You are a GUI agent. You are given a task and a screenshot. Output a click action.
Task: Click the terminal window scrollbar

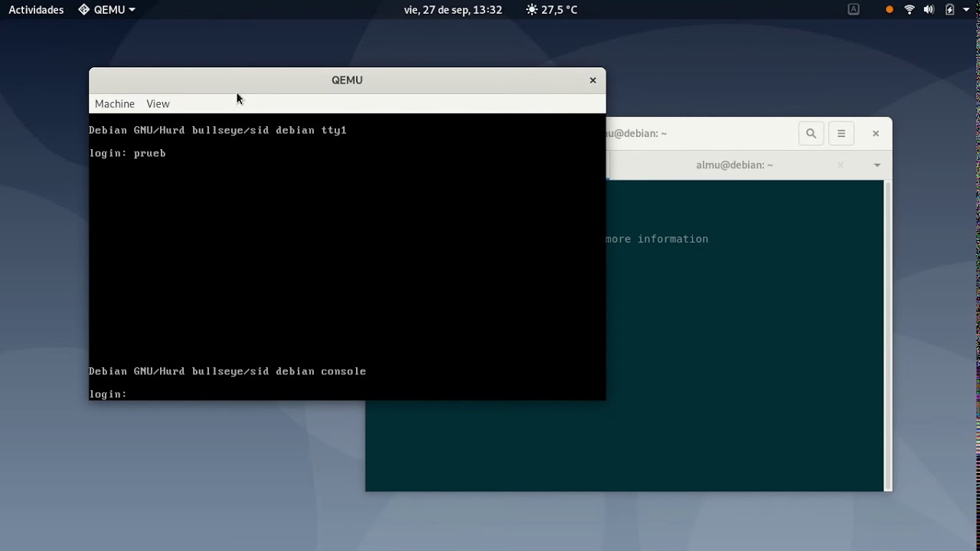tap(888, 335)
